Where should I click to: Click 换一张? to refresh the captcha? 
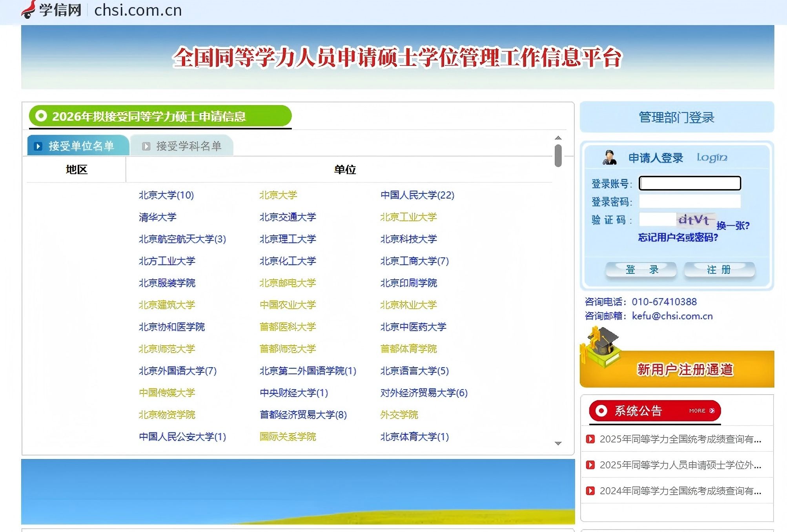(x=732, y=226)
